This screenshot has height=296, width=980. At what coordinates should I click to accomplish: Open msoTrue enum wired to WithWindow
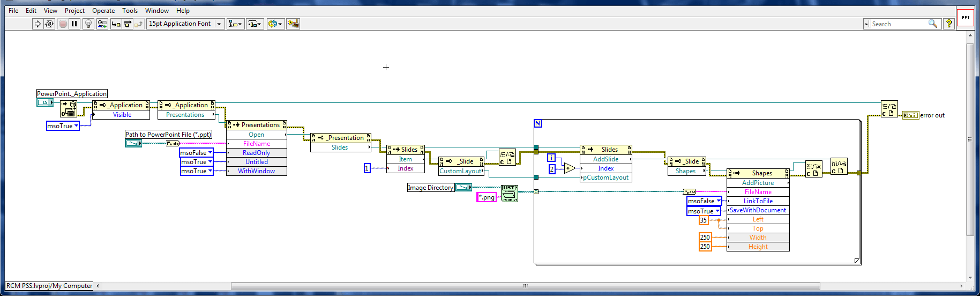point(197,171)
